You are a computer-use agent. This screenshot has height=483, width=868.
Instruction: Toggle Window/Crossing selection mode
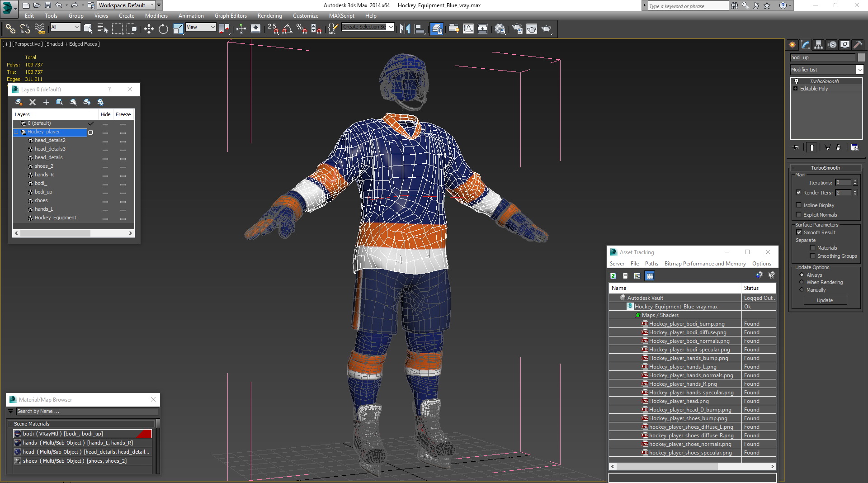point(132,29)
